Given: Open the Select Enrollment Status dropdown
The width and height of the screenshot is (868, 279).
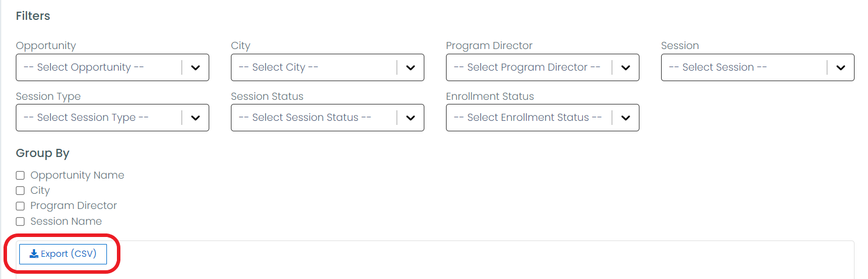Looking at the screenshot, I should (x=527, y=118).
